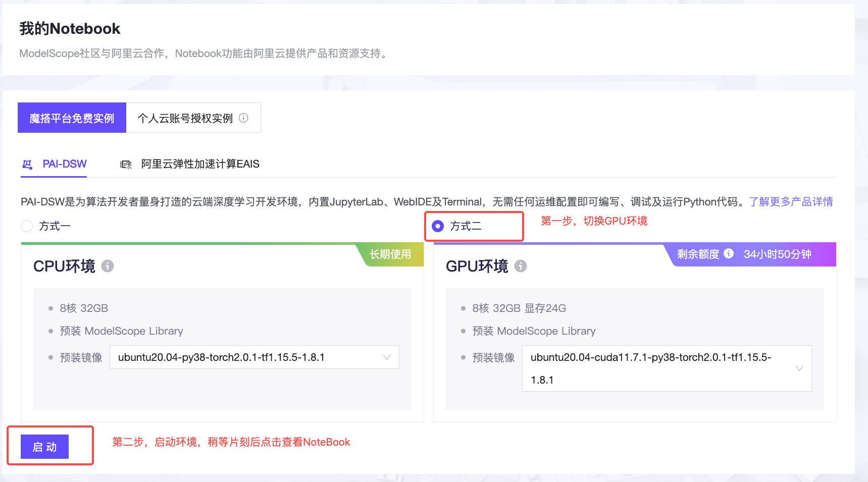Open the CPU 预装镜像 dropdown

[x=247, y=357]
